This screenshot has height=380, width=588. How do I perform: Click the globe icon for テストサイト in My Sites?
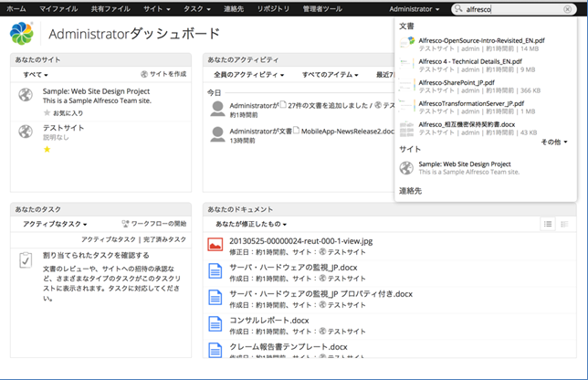[26, 131]
